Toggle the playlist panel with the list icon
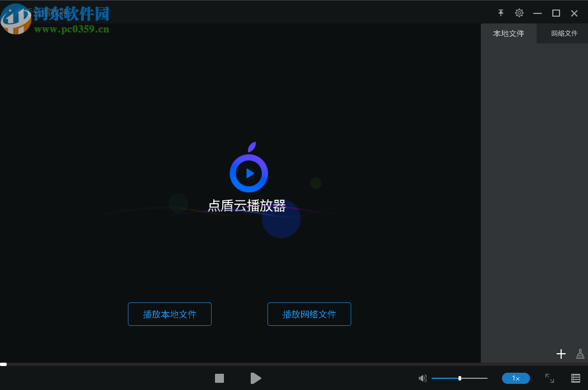 click(575, 378)
